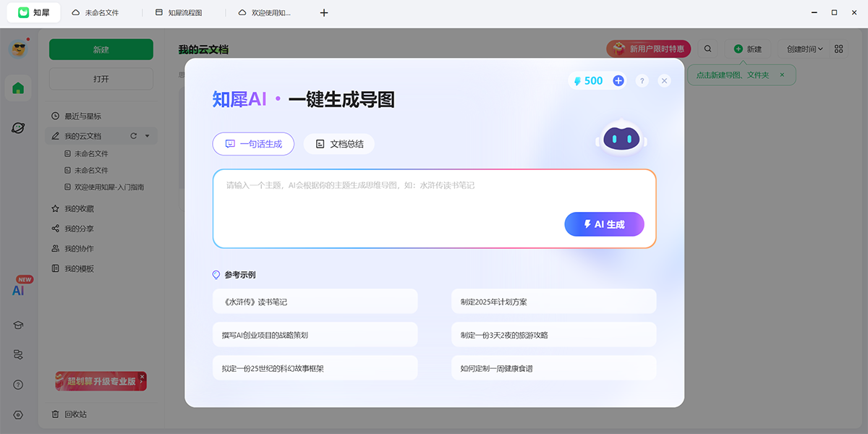The width and height of the screenshot is (868, 434).
Task: Open the planet discover icon in sidebar
Action: tap(18, 128)
